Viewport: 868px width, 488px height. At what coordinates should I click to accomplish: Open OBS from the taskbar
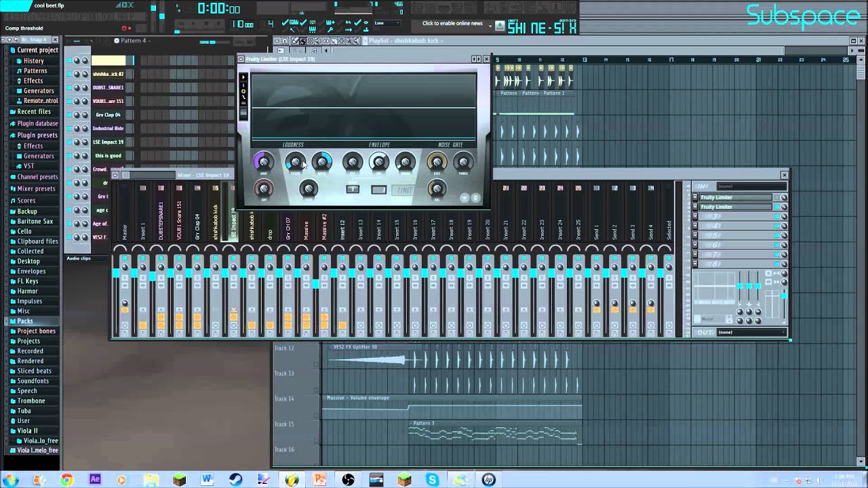point(349,480)
